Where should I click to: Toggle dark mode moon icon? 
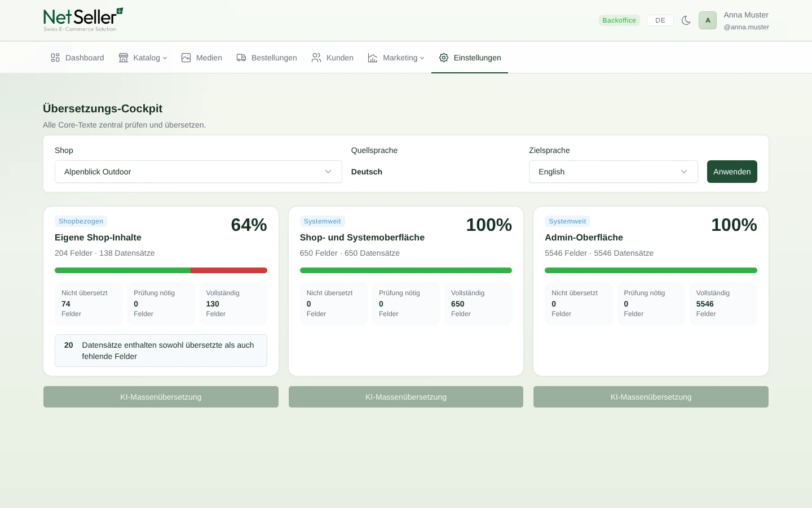coord(686,20)
